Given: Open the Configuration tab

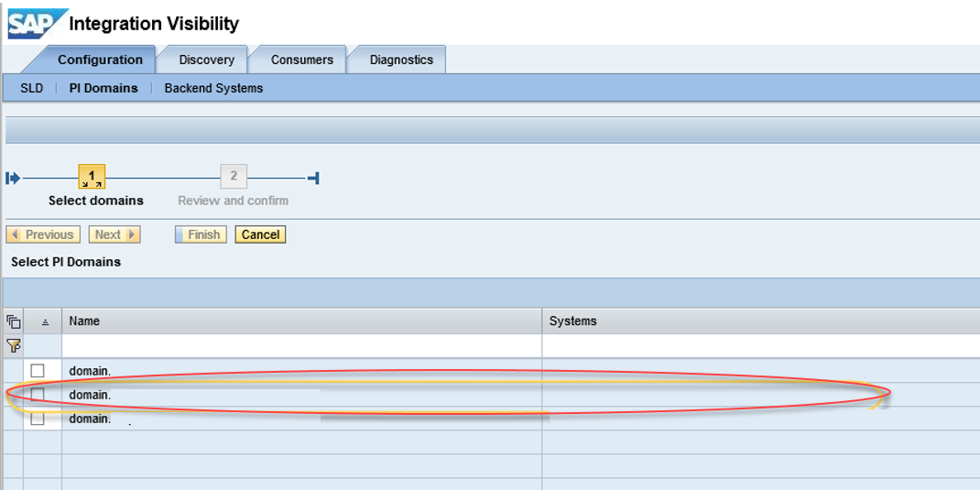Looking at the screenshot, I should (x=100, y=60).
